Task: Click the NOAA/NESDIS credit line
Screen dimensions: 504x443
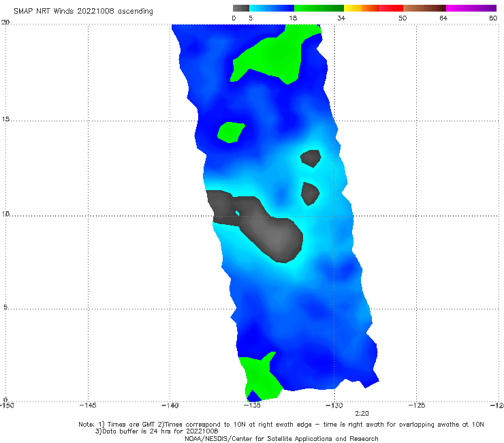Action: pos(281,439)
